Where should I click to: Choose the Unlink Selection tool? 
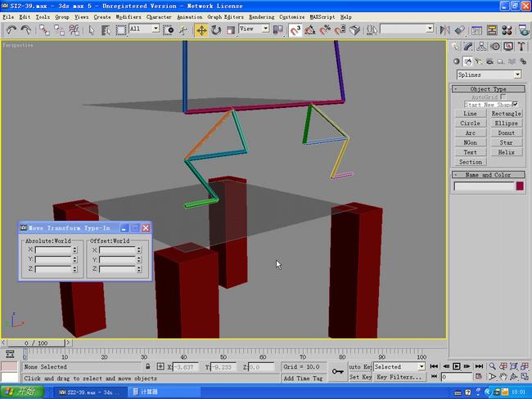coord(59,30)
